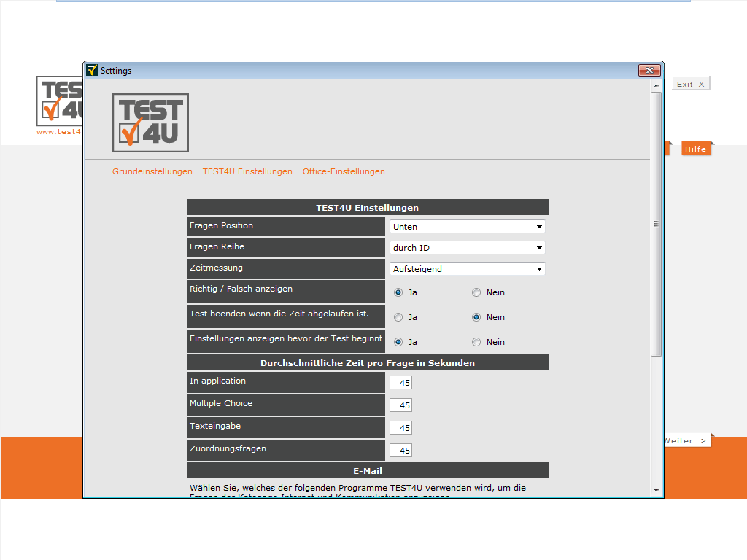The image size is (747, 560).
Task: Open the Fragen Reihe dropdown
Action: 468,248
